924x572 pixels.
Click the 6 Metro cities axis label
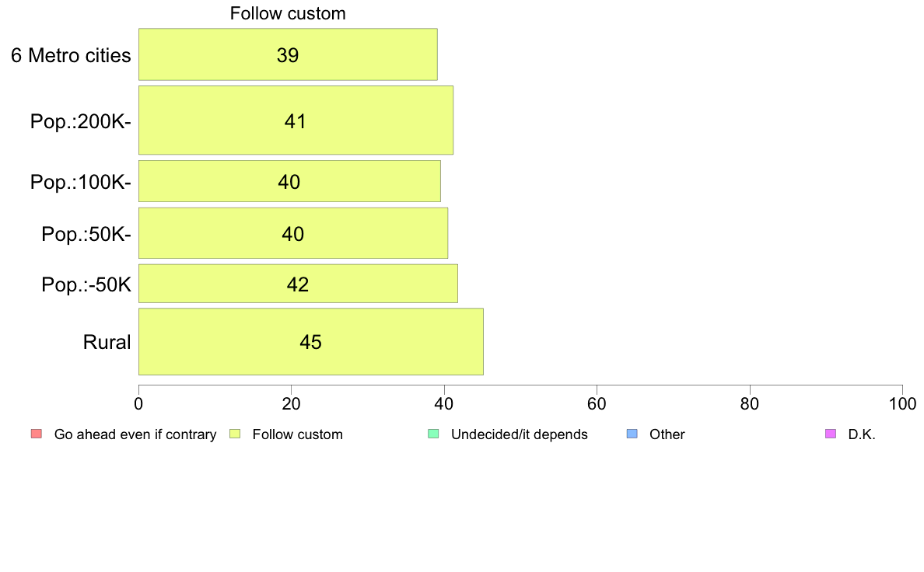click(x=71, y=55)
